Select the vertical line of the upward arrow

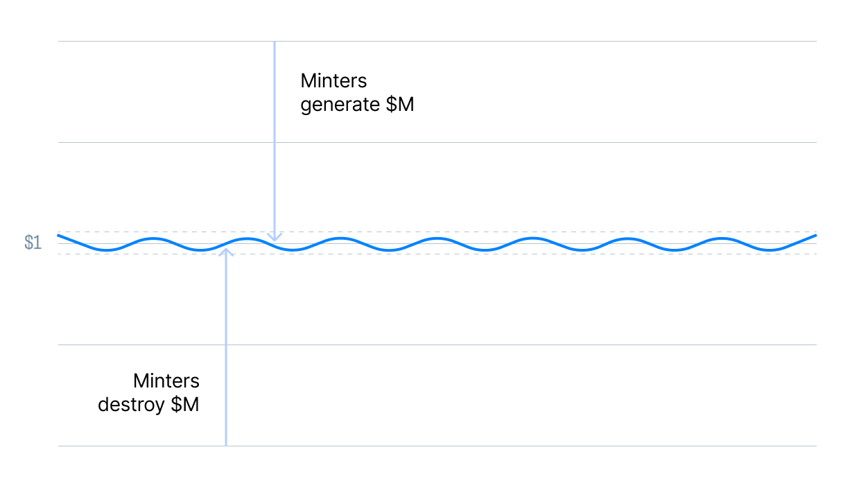click(226, 347)
